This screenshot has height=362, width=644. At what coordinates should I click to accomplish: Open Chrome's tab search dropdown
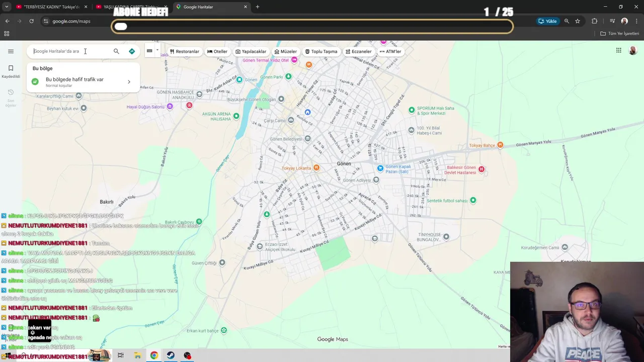(7, 7)
